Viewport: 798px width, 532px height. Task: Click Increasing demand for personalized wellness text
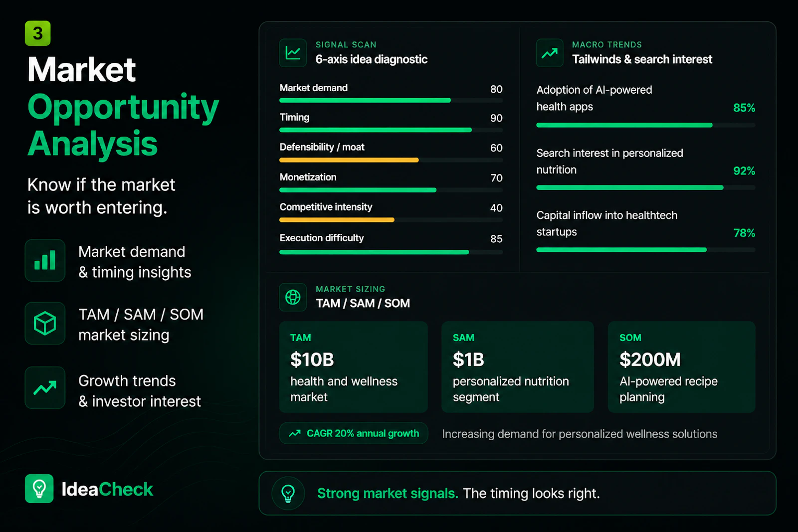(x=580, y=434)
